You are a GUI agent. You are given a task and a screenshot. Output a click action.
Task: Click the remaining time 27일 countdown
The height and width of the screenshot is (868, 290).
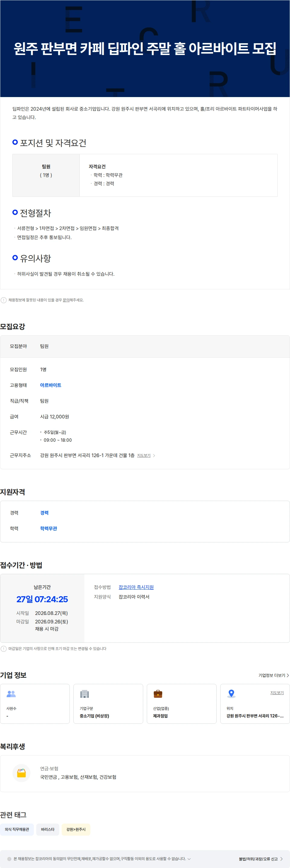pyautogui.click(x=42, y=599)
